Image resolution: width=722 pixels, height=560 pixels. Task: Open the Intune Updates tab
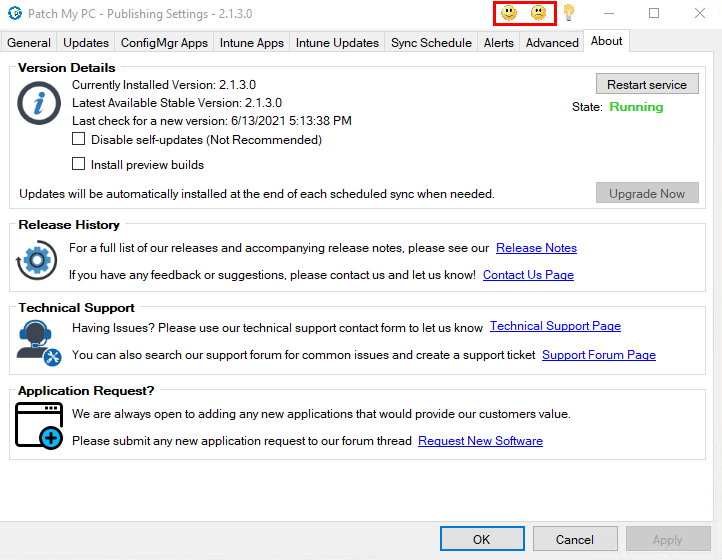click(337, 42)
